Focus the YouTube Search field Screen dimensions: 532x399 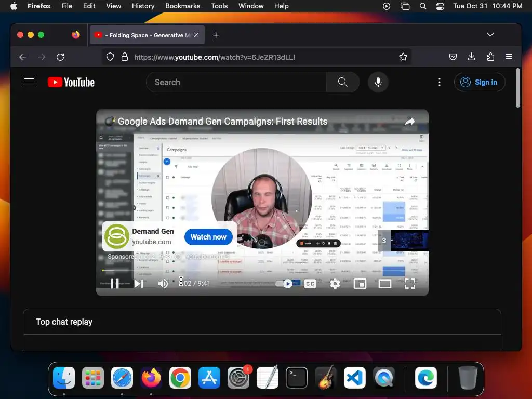click(x=236, y=82)
